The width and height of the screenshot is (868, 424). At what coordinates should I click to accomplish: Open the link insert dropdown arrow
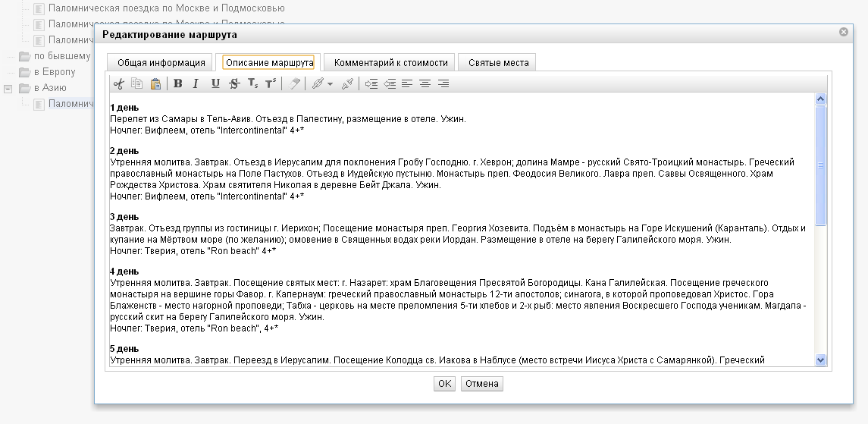pos(330,84)
